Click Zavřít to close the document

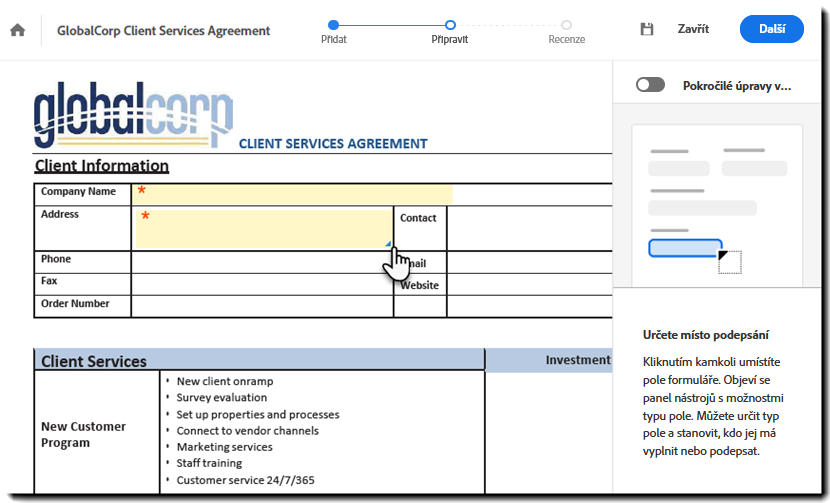coord(693,29)
